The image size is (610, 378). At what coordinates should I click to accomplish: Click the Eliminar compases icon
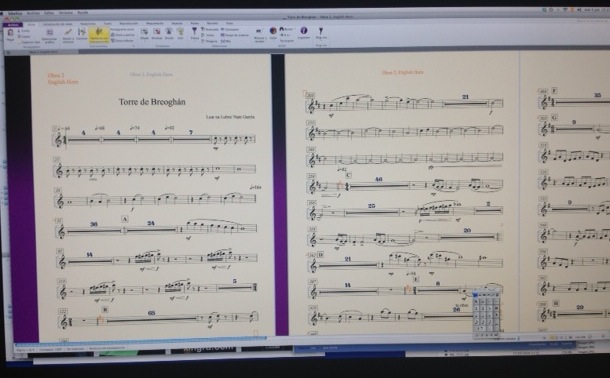pyautogui.click(x=157, y=33)
